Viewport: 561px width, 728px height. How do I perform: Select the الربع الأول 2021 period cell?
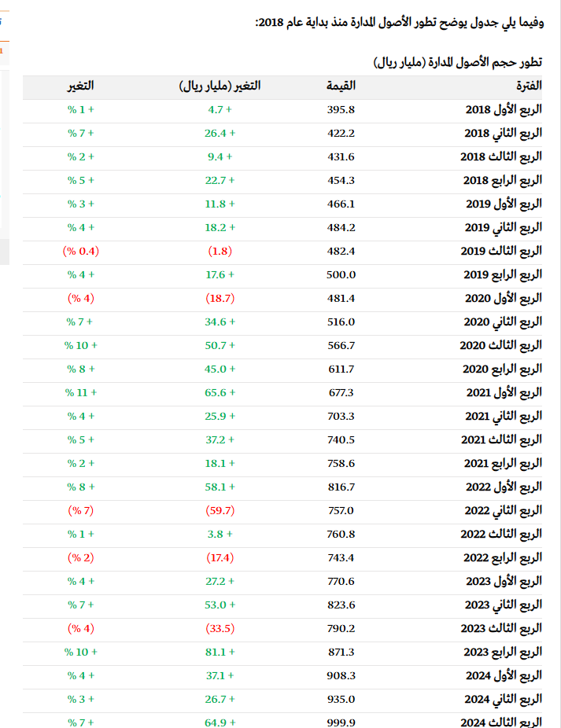pyautogui.click(x=504, y=392)
